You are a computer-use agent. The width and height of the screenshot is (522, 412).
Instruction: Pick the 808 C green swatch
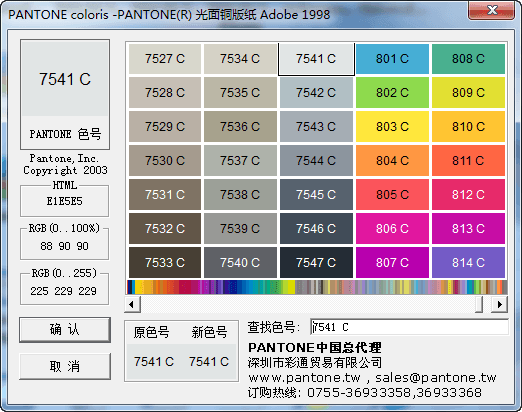point(468,59)
